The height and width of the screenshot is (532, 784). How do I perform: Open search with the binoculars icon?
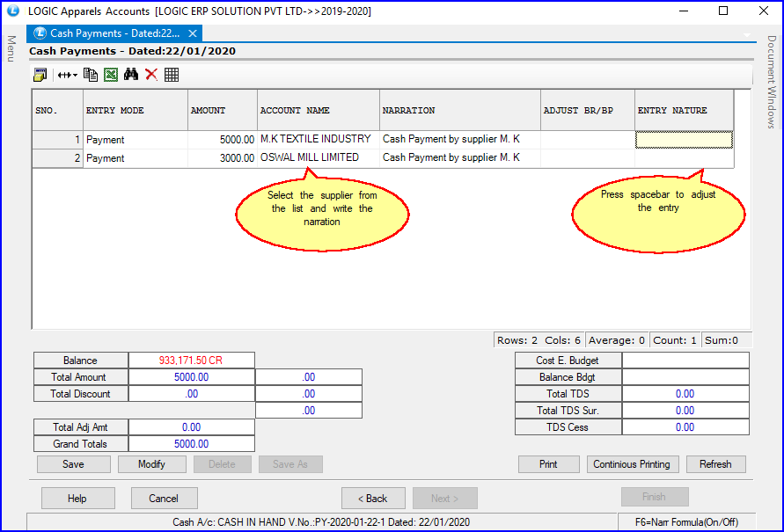pos(131,75)
